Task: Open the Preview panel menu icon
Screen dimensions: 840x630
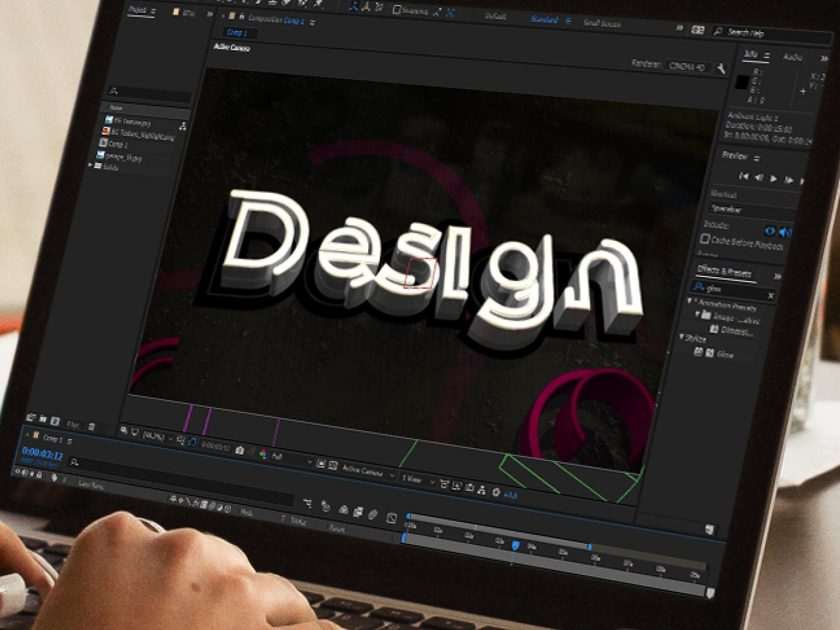Action: click(x=756, y=158)
